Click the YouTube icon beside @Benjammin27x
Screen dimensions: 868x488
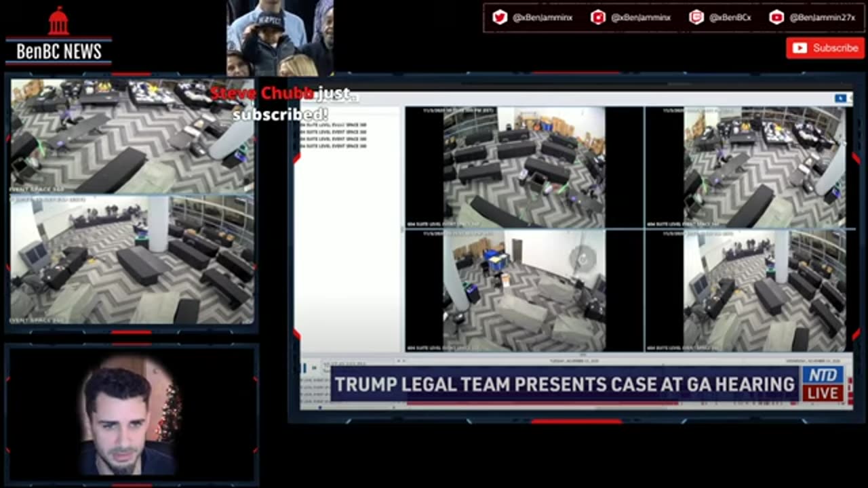point(776,18)
